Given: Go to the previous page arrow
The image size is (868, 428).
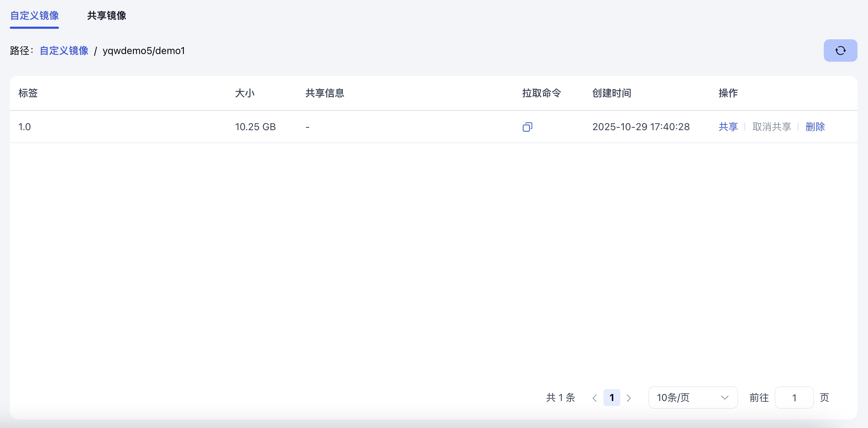Looking at the screenshot, I should 594,398.
